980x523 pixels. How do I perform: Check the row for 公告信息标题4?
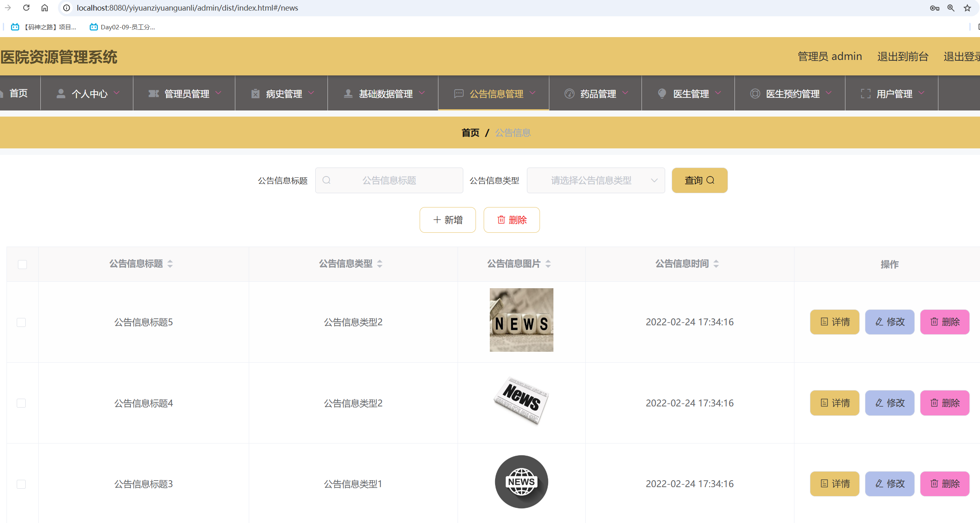pos(21,403)
